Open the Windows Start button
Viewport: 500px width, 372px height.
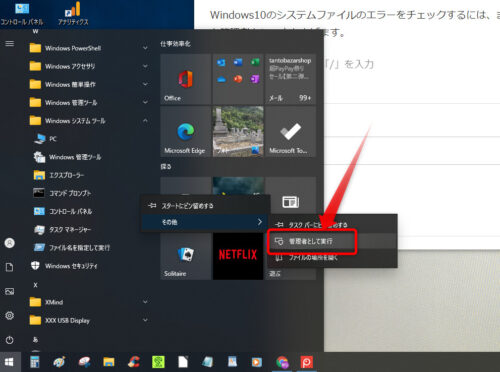click(9, 362)
